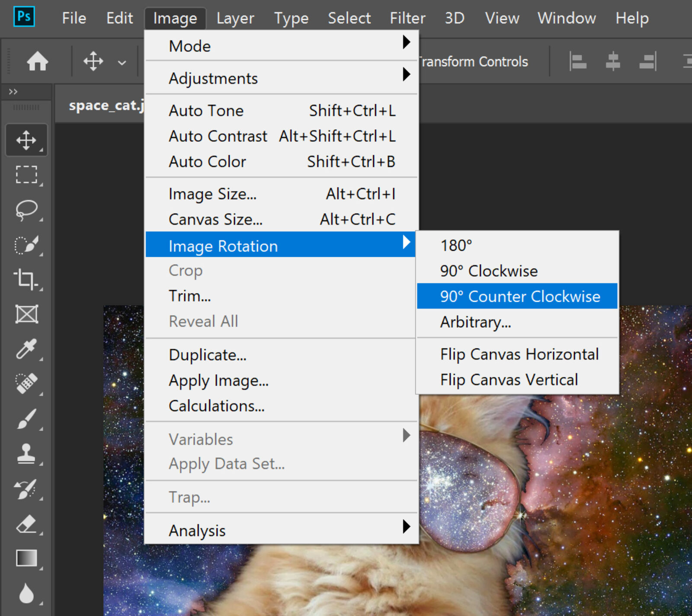Open the File menu

pyautogui.click(x=74, y=18)
